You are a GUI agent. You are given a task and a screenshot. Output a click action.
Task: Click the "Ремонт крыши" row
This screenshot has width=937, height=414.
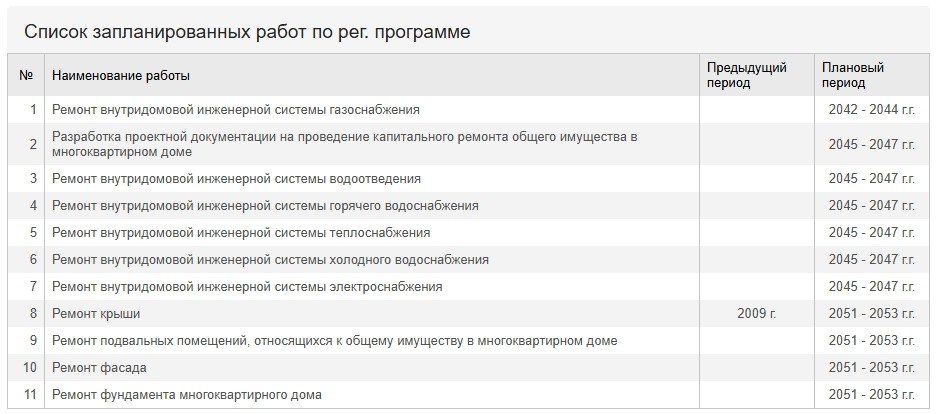96,313
